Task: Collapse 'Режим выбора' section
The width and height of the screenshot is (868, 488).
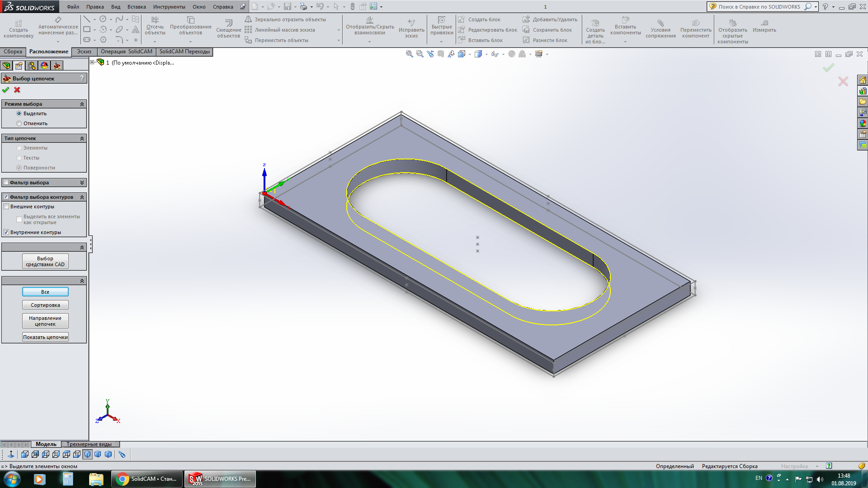Action: (x=82, y=104)
